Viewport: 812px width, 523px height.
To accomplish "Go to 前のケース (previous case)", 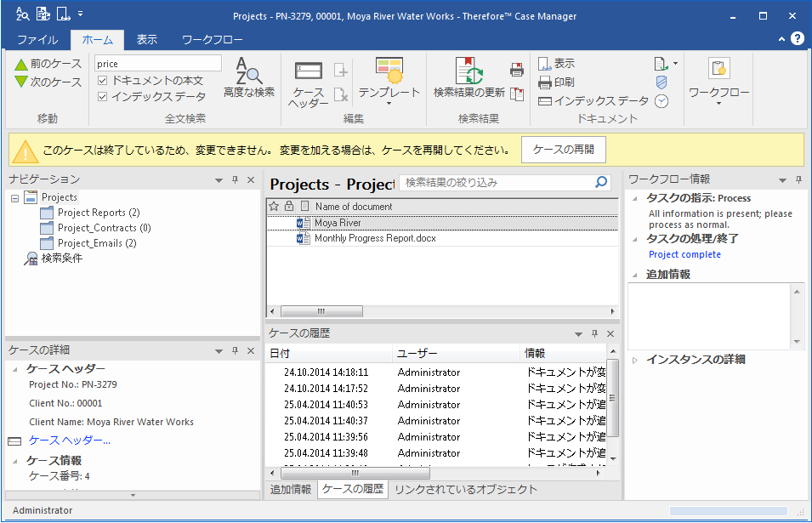I will pos(48,64).
